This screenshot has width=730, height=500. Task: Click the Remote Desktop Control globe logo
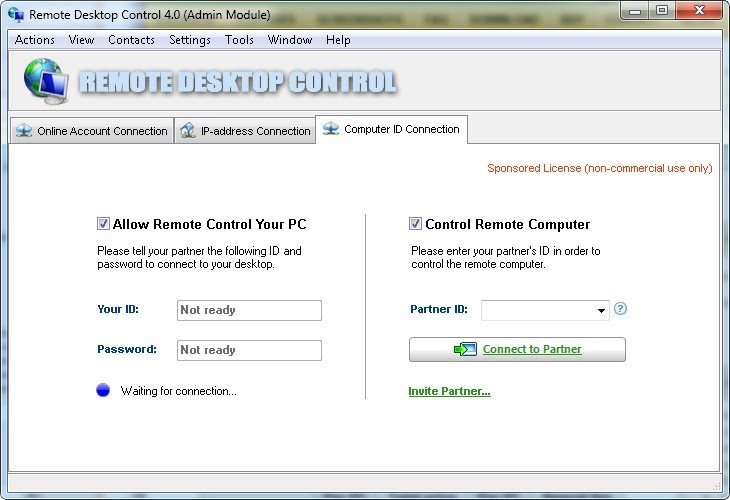coord(47,81)
